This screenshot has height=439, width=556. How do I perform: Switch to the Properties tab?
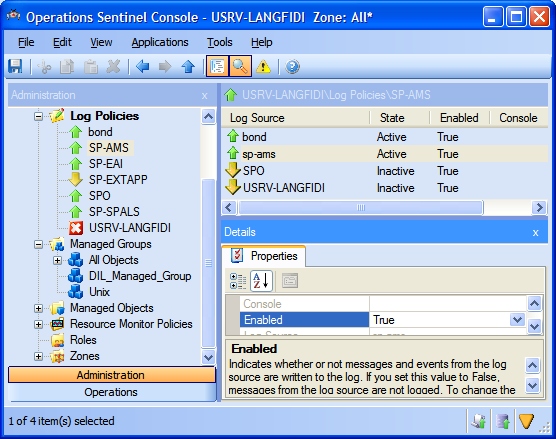(263, 256)
